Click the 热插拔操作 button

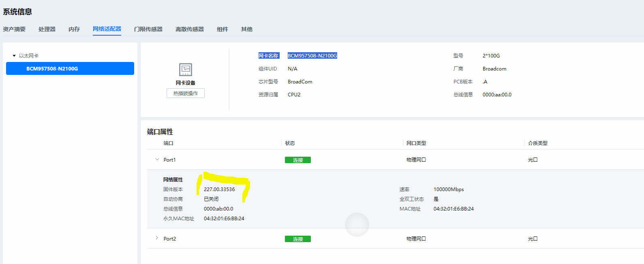186,94
